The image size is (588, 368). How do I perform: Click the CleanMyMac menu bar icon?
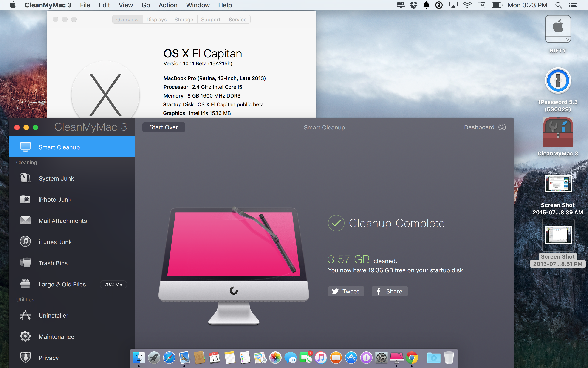[400, 5]
